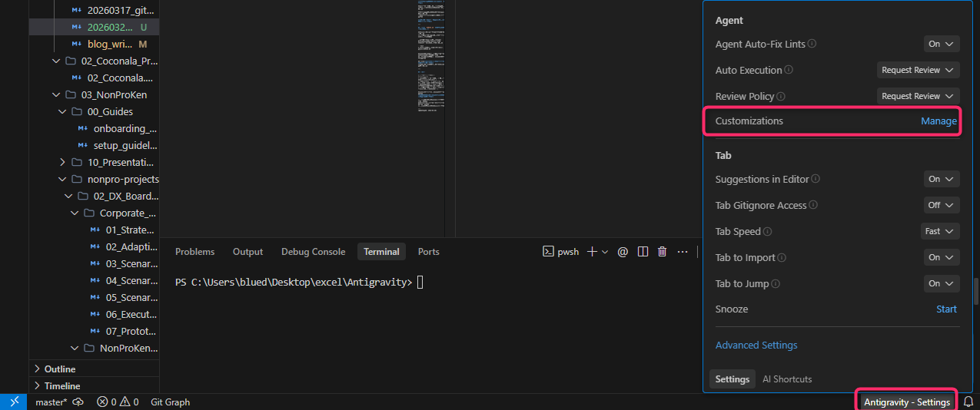This screenshot has height=410, width=980.
Task: Open the terminal panel more actions menu
Action: click(683, 251)
